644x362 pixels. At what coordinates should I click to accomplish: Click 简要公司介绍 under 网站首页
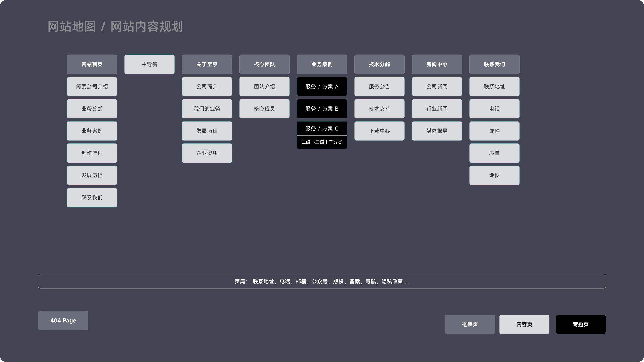pyautogui.click(x=92, y=87)
